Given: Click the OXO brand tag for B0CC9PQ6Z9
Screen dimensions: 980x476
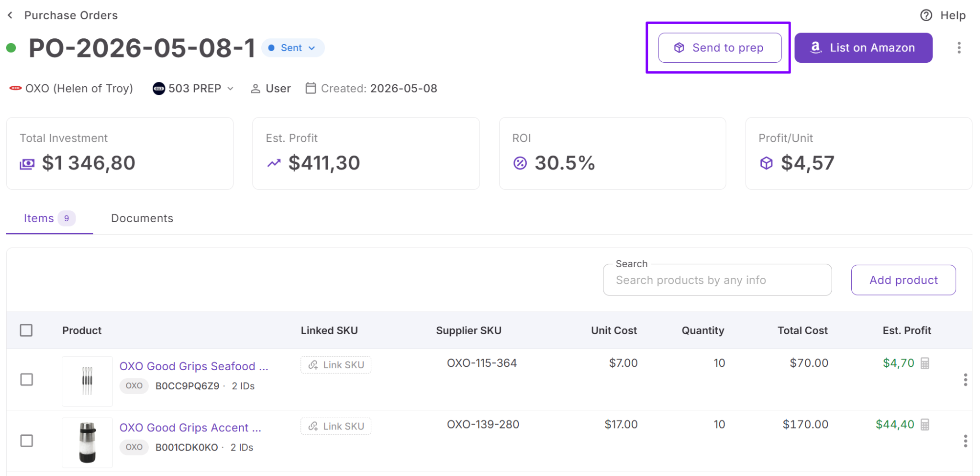Looking at the screenshot, I should [134, 386].
